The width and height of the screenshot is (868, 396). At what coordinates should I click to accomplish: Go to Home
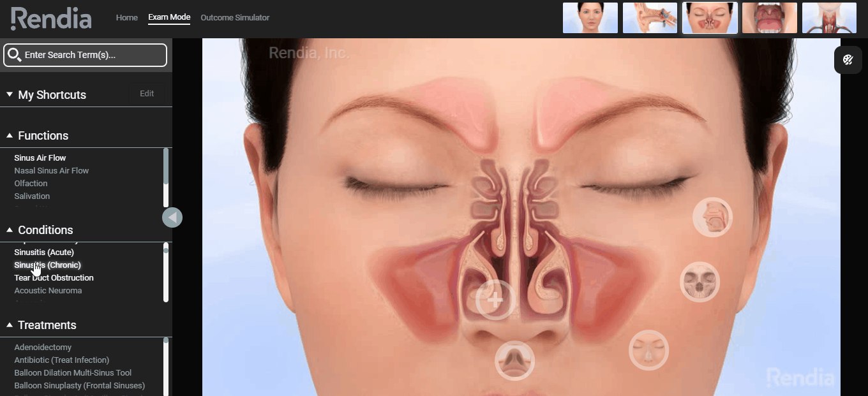pyautogui.click(x=126, y=17)
